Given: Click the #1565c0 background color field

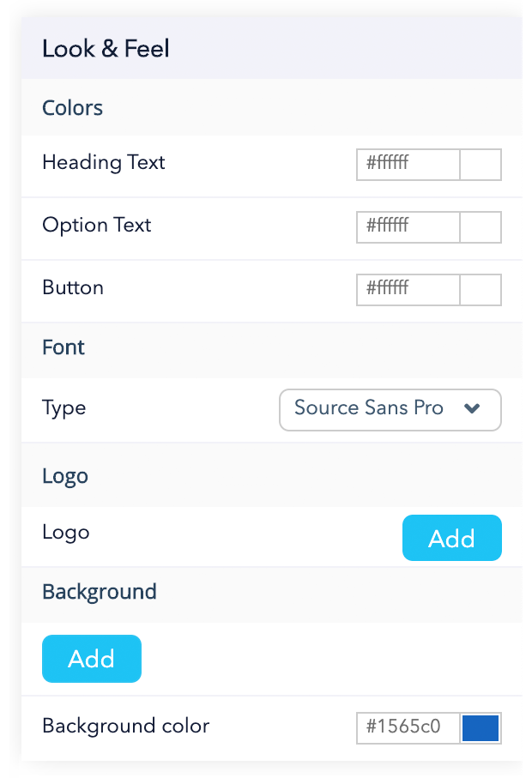Looking at the screenshot, I should pyautogui.click(x=408, y=727).
